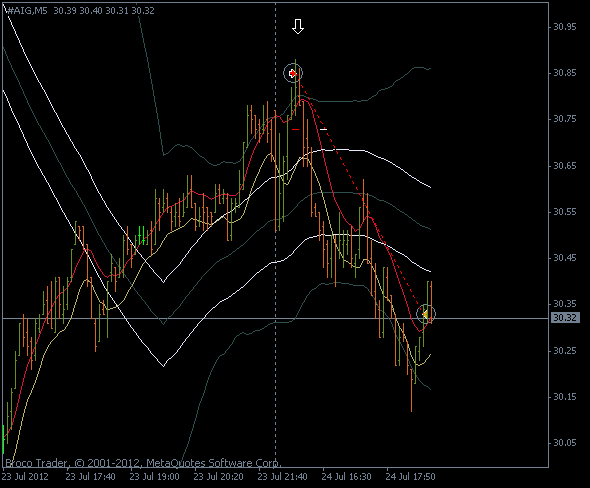Click the bright green bars near 19:00

[x=141, y=236]
